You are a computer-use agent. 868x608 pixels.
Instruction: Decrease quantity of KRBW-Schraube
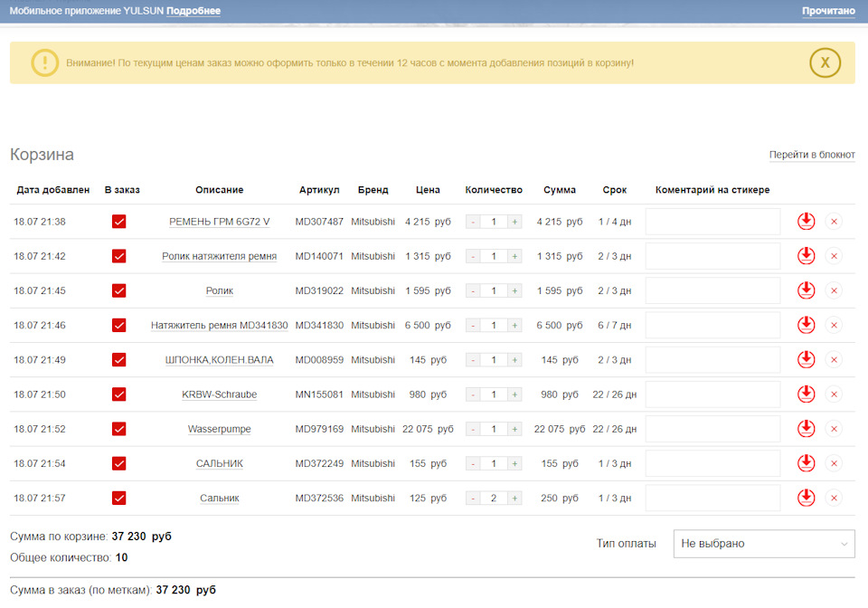tap(473, 394)
